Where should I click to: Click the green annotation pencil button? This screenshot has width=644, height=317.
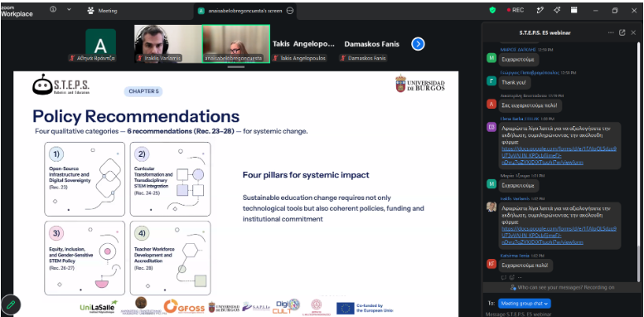11,305
